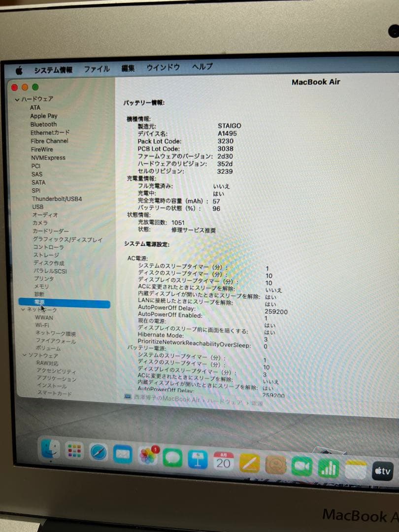Open the ファイル menu

point(97,68)
